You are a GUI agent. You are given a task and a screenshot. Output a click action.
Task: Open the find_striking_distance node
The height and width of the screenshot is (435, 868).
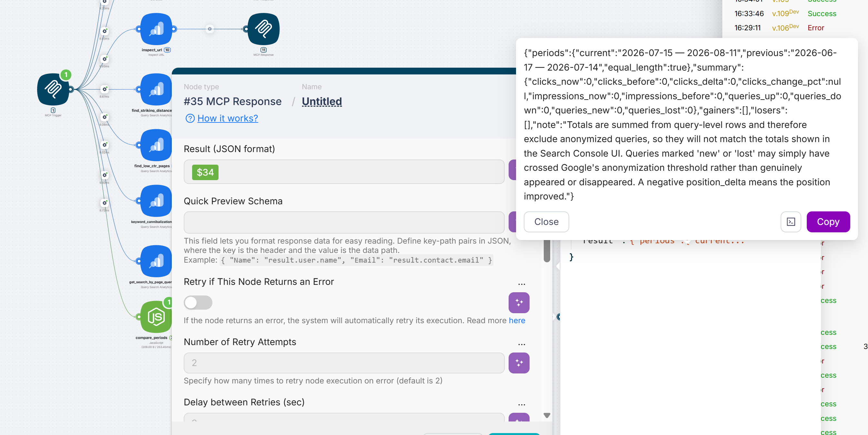pos(156,89)
